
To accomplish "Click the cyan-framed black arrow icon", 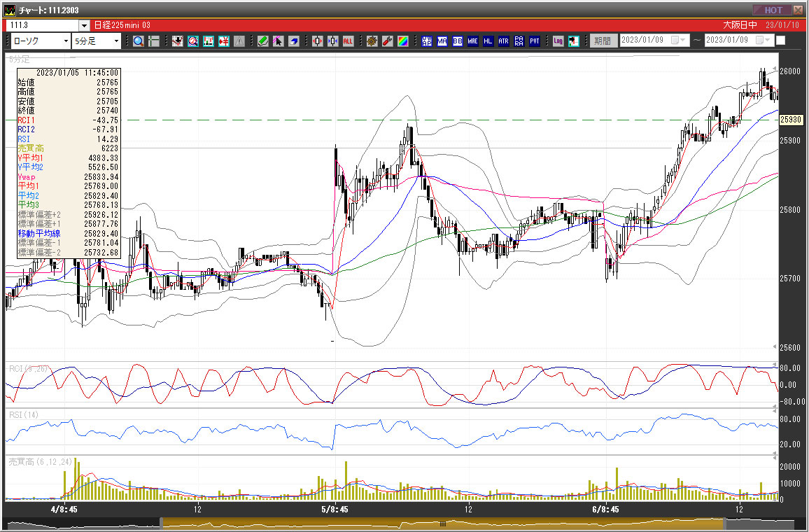I will [x=574, y=41].
